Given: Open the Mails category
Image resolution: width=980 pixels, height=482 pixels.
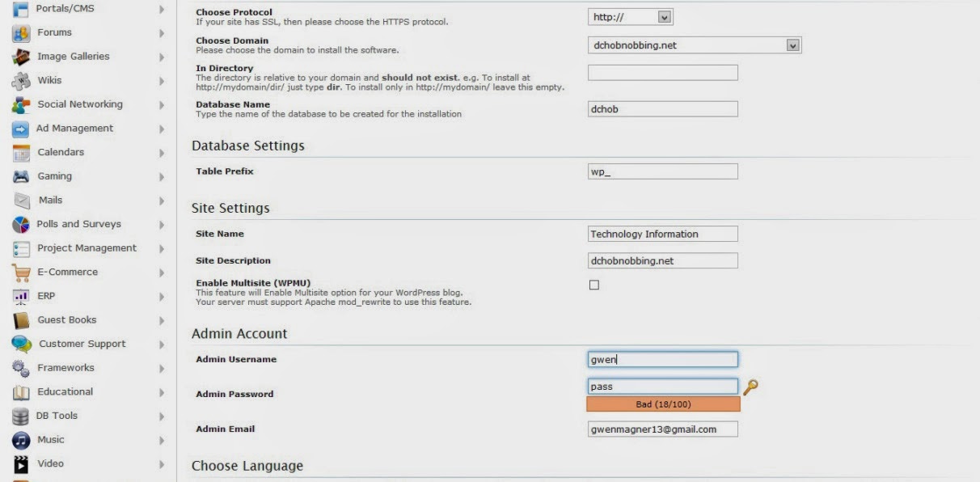Looking at the screenshot, I should click(x=50, y=200).
